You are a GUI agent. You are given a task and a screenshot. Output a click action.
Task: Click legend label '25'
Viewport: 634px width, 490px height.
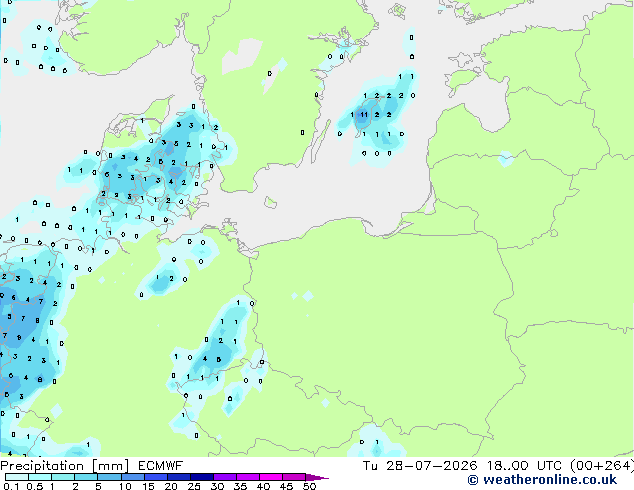point(194,486)
